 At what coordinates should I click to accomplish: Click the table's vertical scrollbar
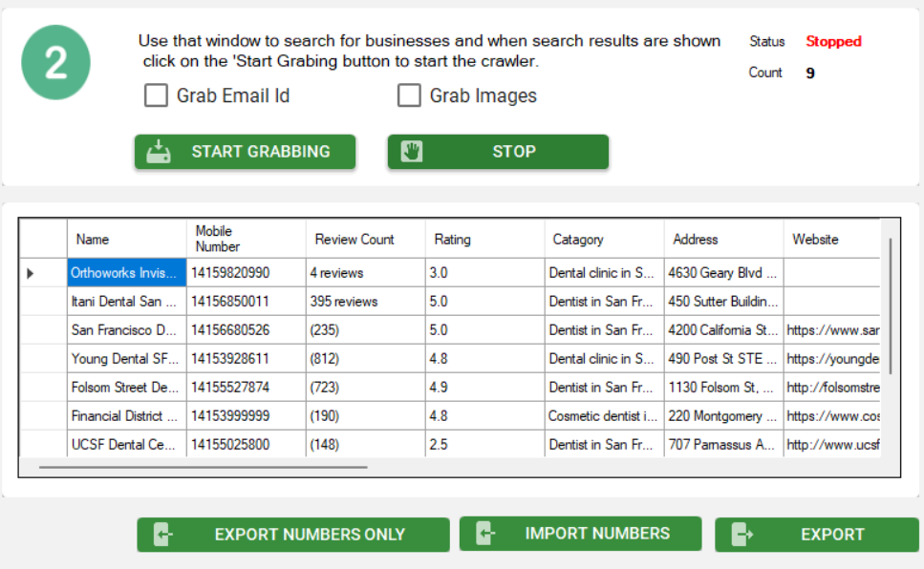[890, 306]
